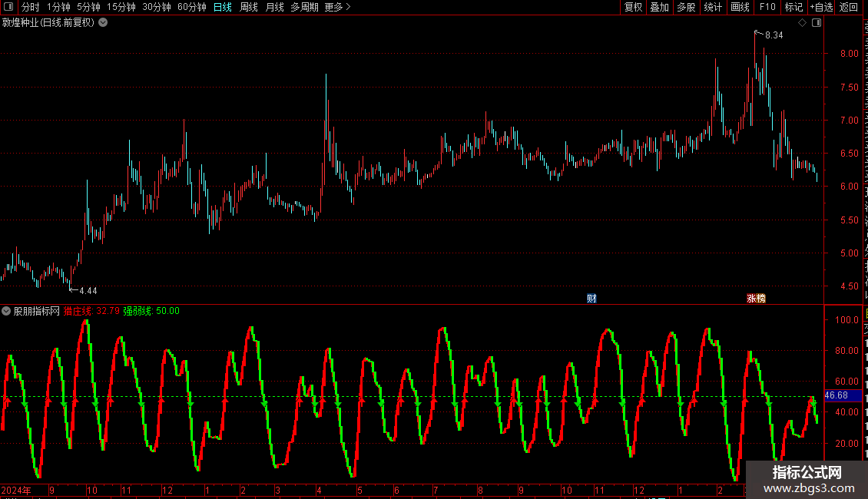The image size is (868, 499).
Task: Select the 日线 daily chart tab
Action: point(223,7)
